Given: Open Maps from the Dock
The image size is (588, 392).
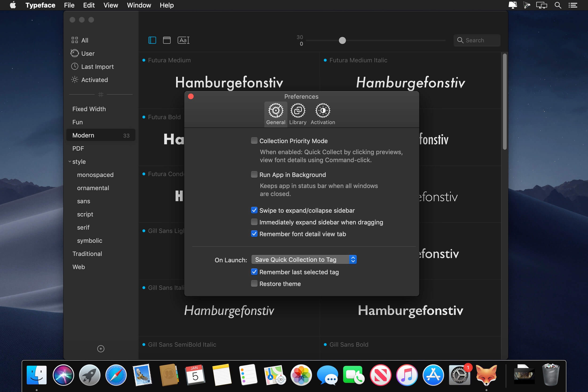Looking at the screenshot, I should tap(275, 375).
